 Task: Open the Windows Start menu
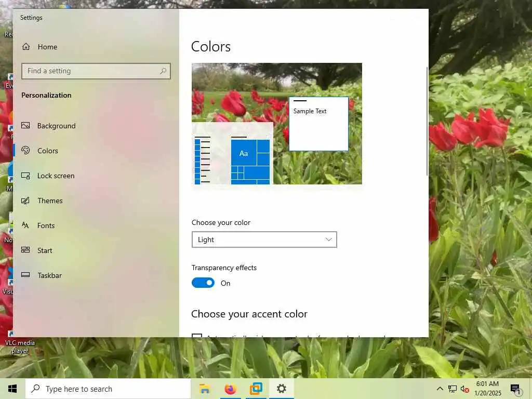pyautogui.click(x=12, y=389)
